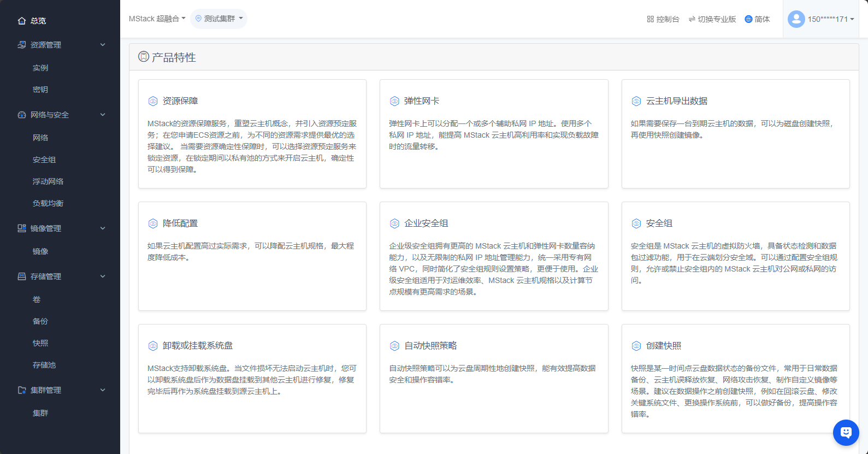Select 安全组 in the sidebar
868x454 pixels.
(44, 160)
